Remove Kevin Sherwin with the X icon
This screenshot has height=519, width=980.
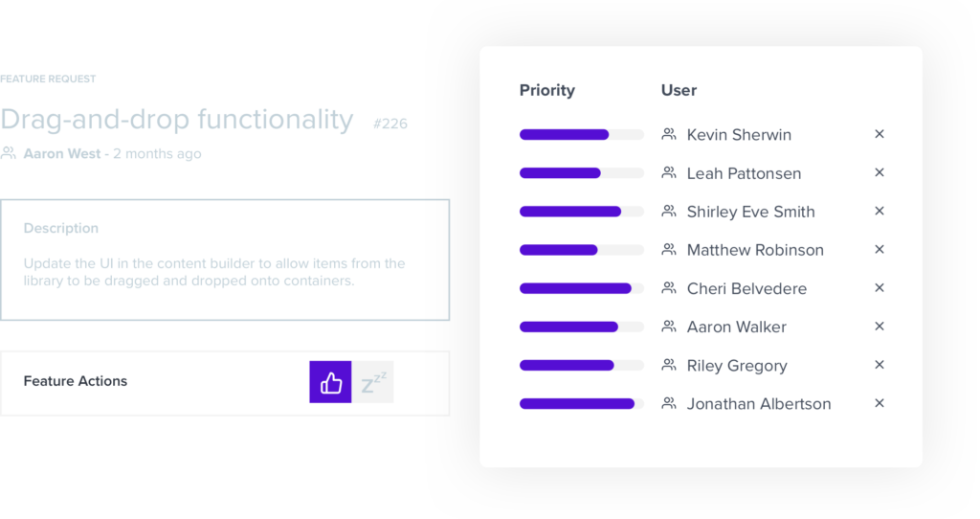point(880,134)
